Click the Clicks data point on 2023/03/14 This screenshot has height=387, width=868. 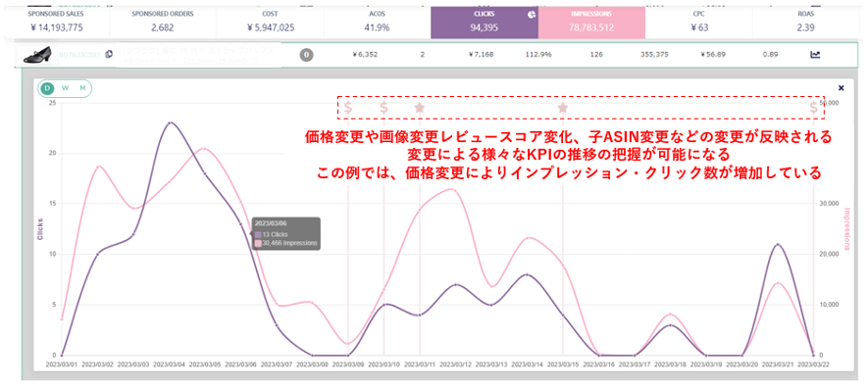tap(527, 274)
